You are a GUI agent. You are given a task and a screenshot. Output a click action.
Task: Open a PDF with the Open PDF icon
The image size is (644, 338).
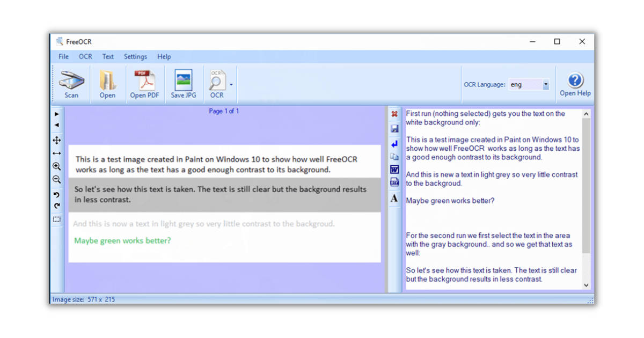(144, 84)
